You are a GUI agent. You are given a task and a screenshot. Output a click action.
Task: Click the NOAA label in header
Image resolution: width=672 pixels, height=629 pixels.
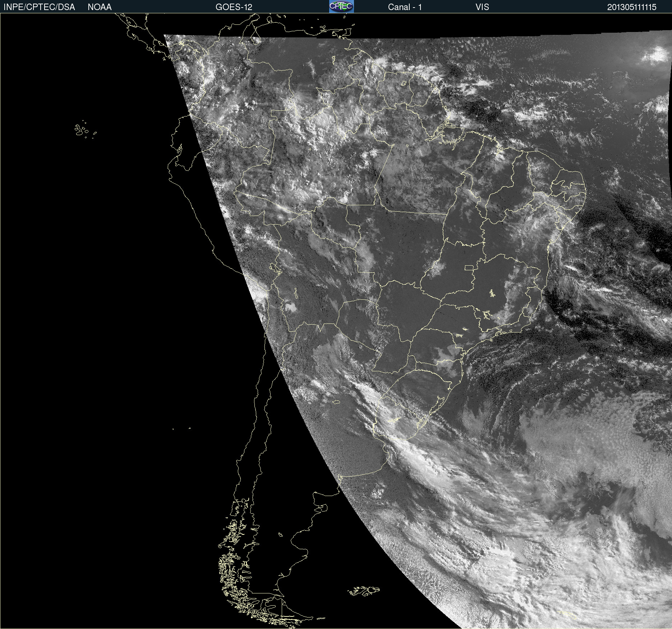(x=100, y=7)
